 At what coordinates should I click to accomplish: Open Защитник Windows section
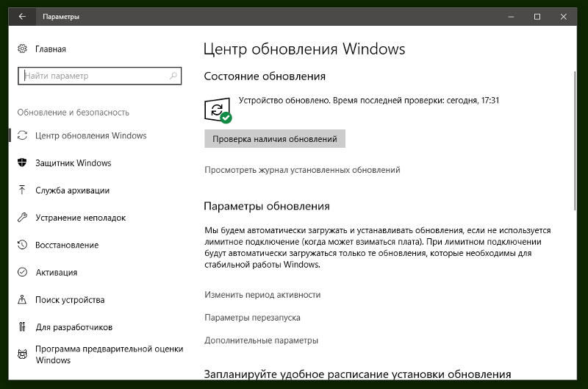73,163
